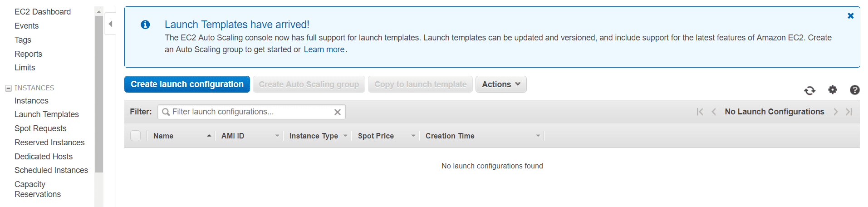Viewport: 868px width, 207px height.
Task: Go to next page of results
Action: point(835,112)
